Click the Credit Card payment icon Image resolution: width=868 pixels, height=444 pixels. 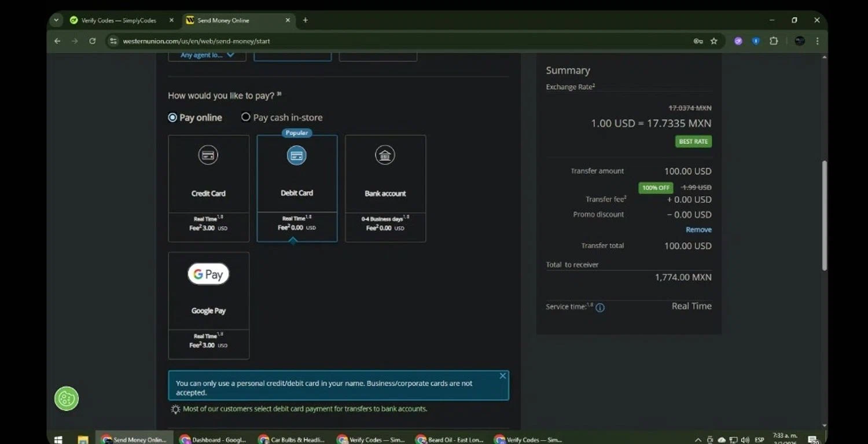coord(208,155)
